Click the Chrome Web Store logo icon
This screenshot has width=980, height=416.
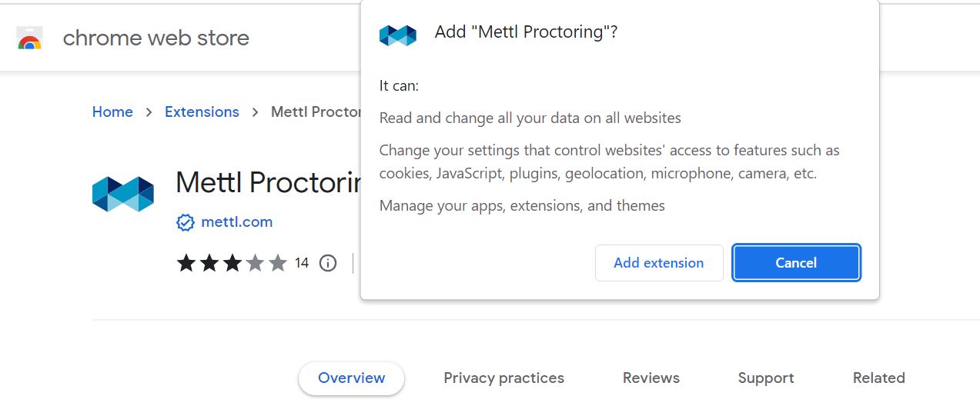[29, 38]
